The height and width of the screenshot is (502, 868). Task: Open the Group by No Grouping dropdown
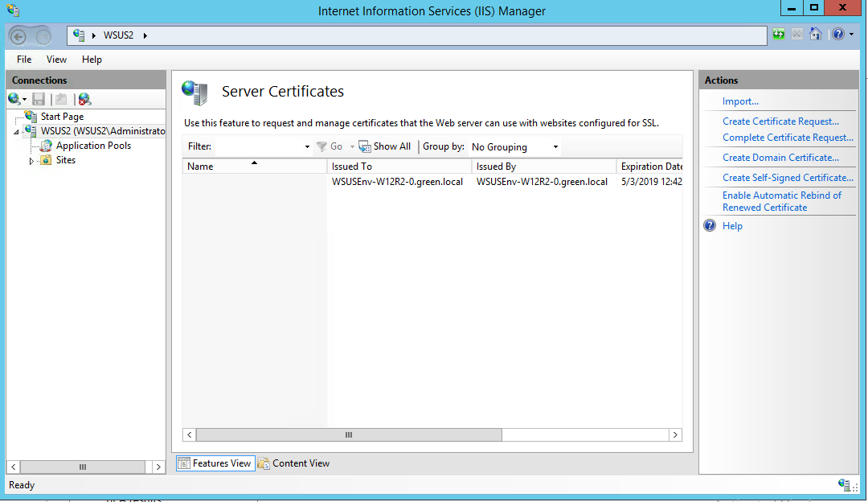click(x=514, y=147)
